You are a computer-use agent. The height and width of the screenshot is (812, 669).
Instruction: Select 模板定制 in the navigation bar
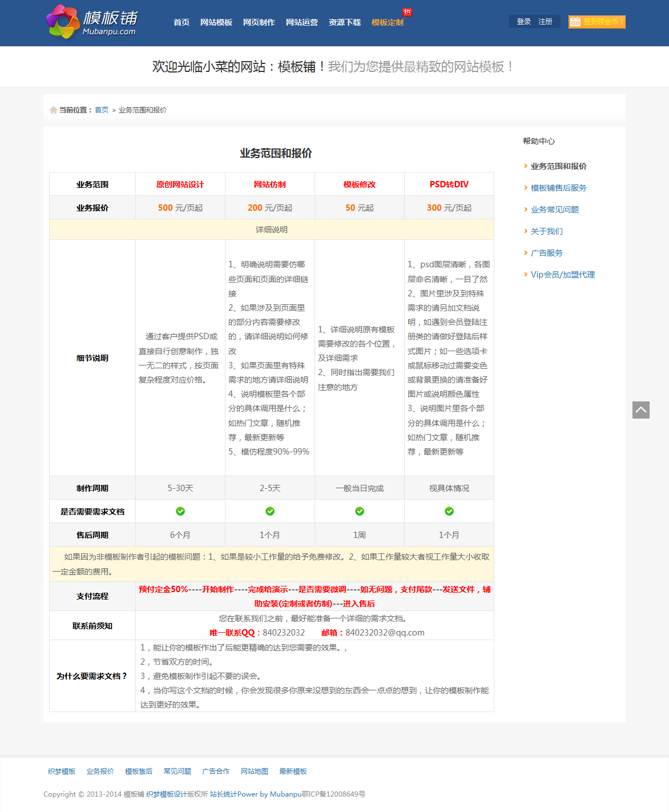point(388,22)
